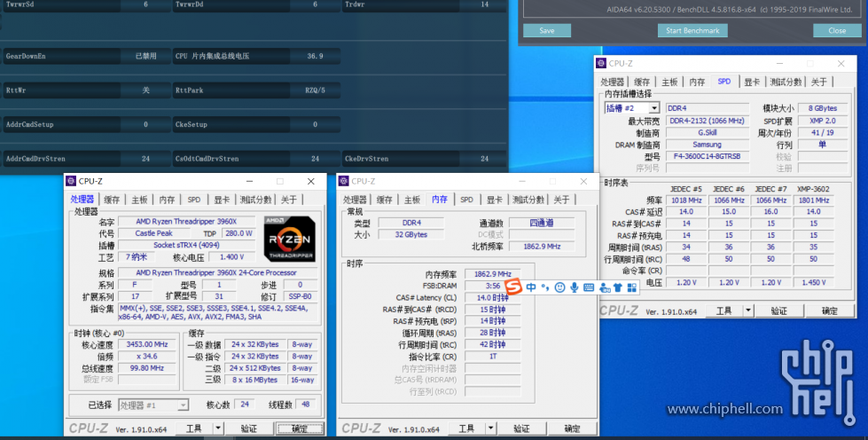Viewport: 868px width, 440px height.
Task: Click 验证 in the processor window
Action: (249, 428)
